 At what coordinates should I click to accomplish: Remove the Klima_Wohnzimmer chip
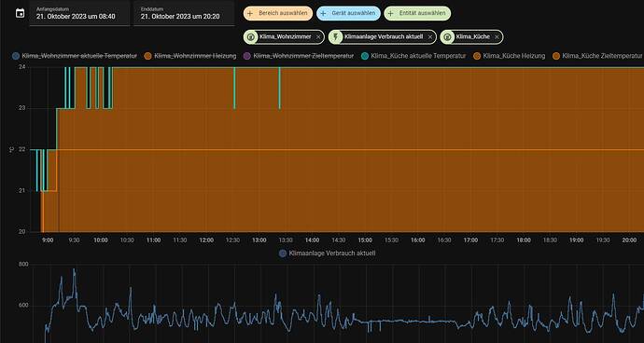point(318,37)
